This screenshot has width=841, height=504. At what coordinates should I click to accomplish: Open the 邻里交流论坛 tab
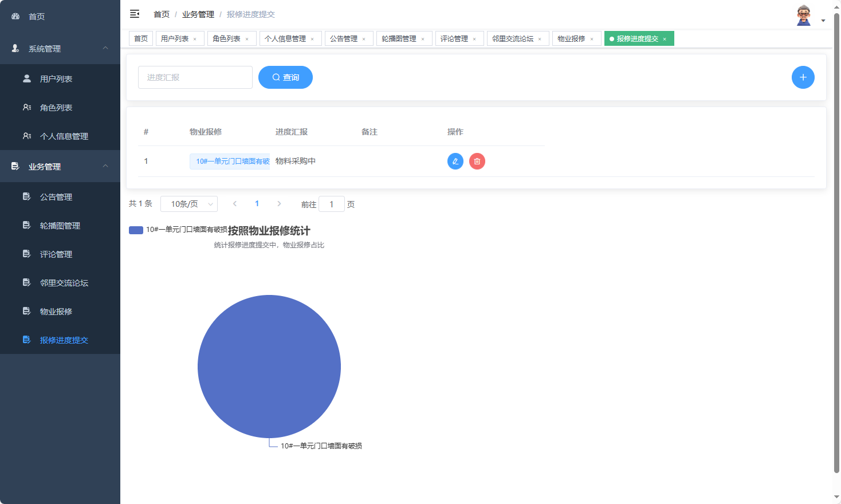513,38
